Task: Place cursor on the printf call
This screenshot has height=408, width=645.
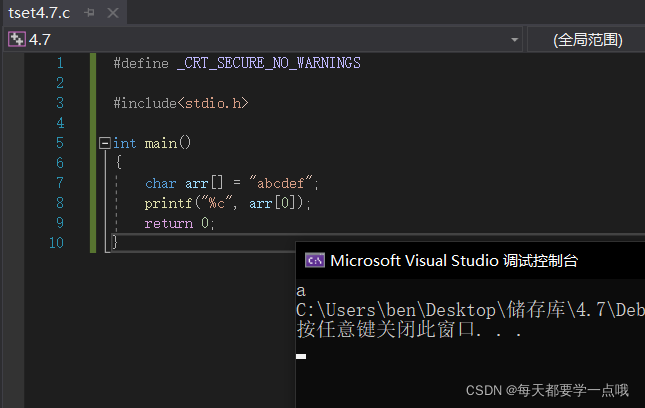Action: [x=165, y=203]
